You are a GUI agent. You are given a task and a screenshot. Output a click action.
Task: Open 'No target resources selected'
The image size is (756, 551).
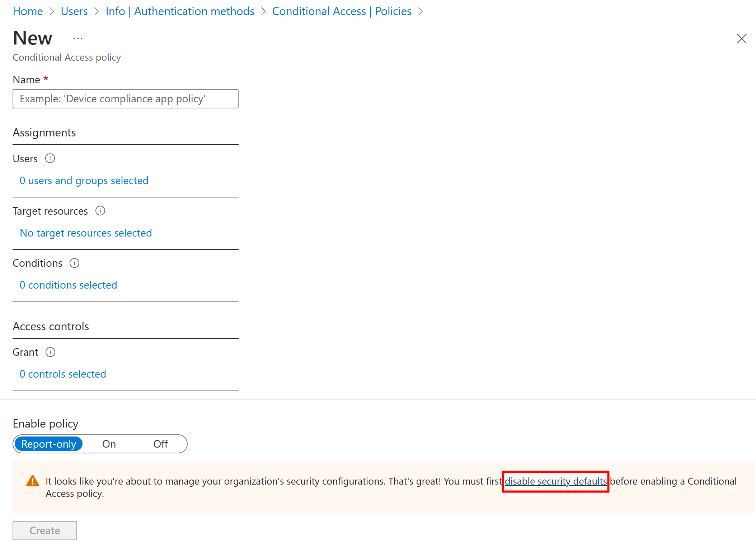coord(86,233)
